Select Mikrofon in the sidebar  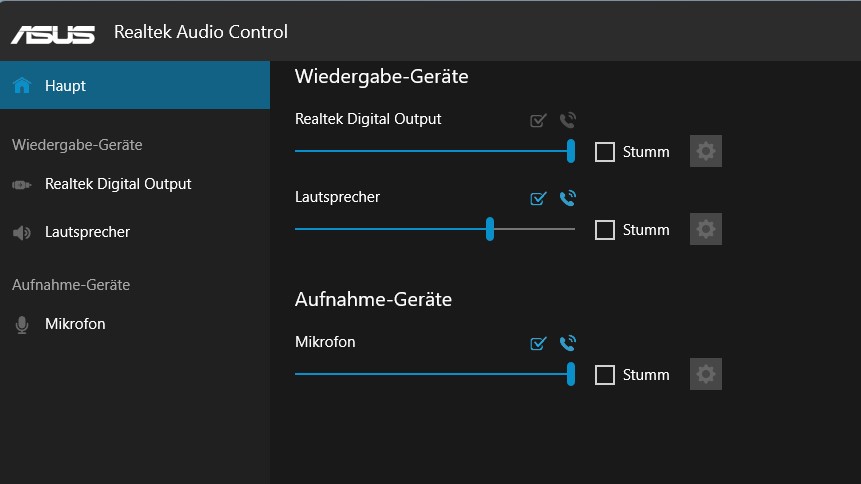tap(75, 324)
